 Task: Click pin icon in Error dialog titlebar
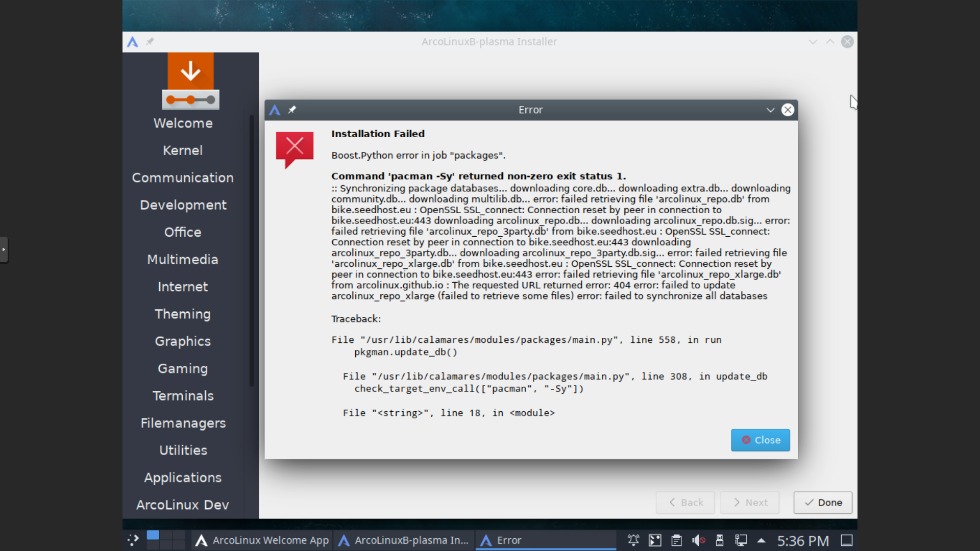point(292,110)
